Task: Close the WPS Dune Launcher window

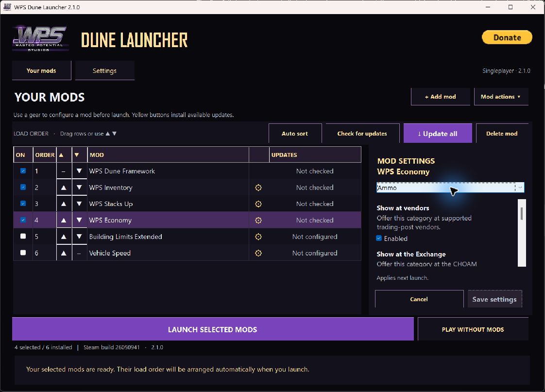Action: [x=533, y=7]
